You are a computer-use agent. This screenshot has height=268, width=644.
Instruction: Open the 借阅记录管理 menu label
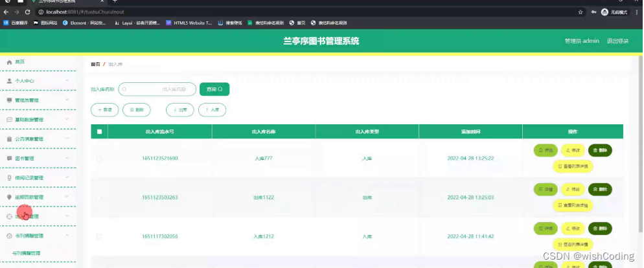pyautogui.click(x=29, y=178)
